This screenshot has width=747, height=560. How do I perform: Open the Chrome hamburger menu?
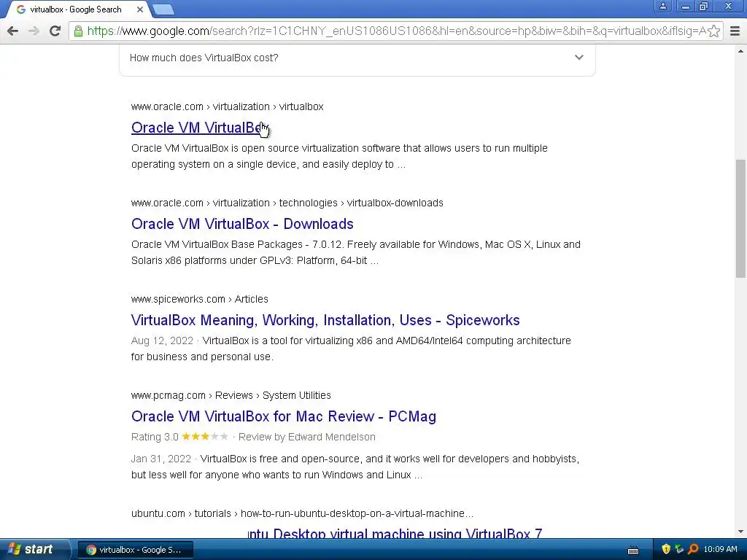point(735,31)
